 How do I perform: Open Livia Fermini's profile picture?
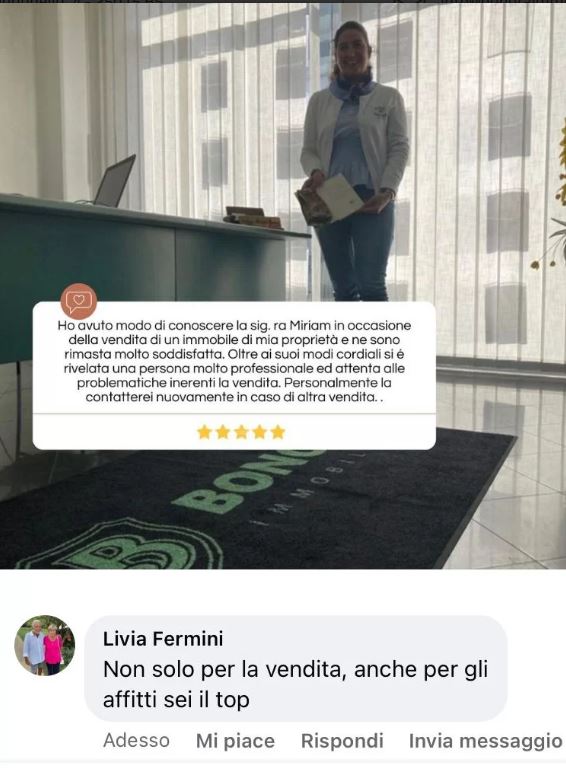(45, 645)
